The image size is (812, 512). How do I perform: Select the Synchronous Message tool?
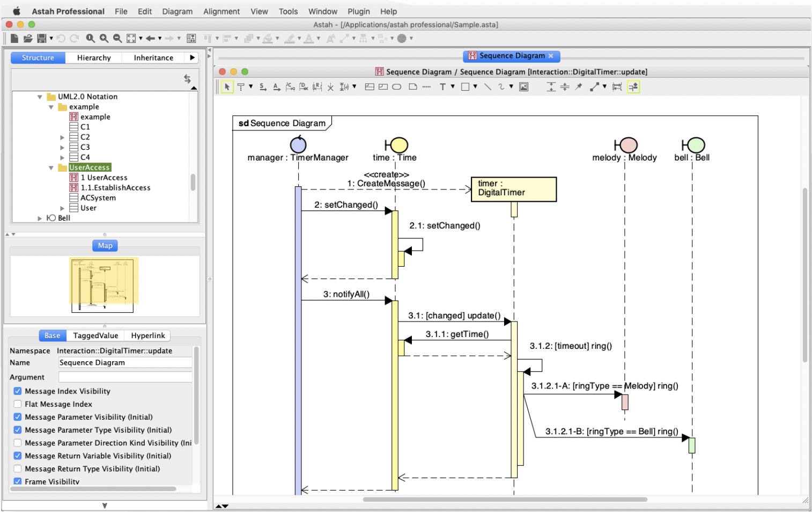[x=262, y=86]
